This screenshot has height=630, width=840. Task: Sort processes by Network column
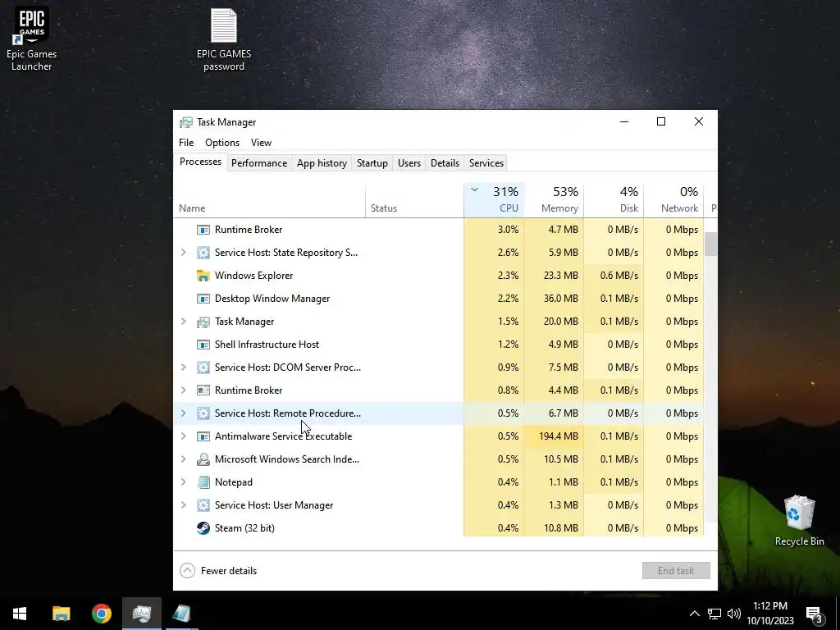674,200
